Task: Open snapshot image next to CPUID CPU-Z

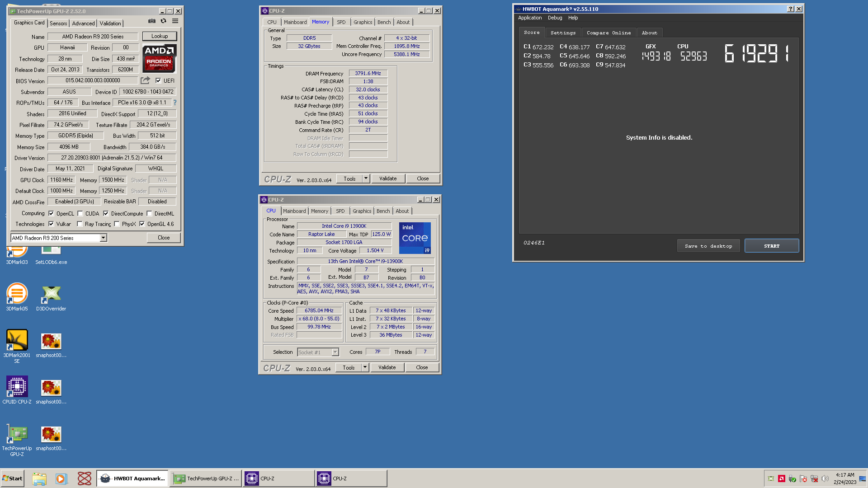Action: pos(51,391)
